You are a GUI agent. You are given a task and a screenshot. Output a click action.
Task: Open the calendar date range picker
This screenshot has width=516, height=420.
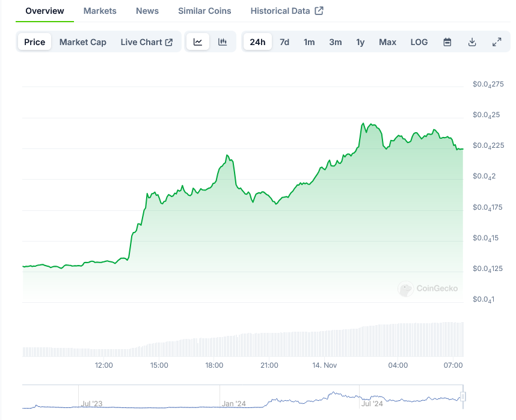click(447, 42)
